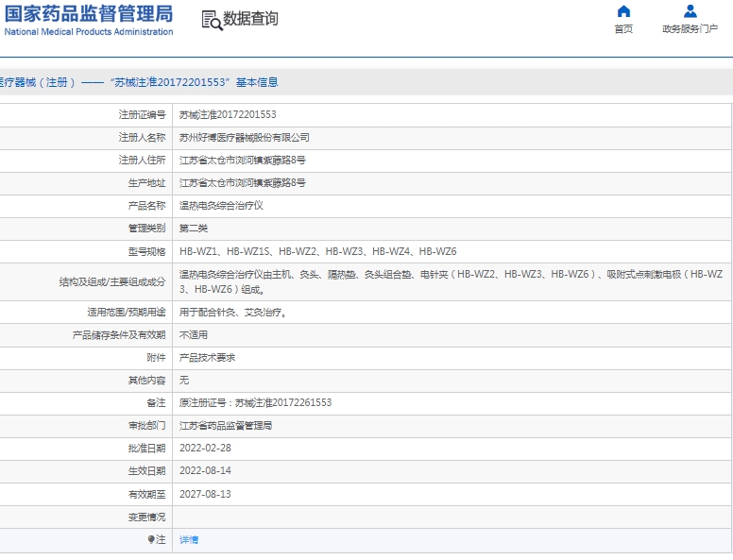Click the 数据查询 search document icon
733x560 pixels.
click(x=212, y=21)
